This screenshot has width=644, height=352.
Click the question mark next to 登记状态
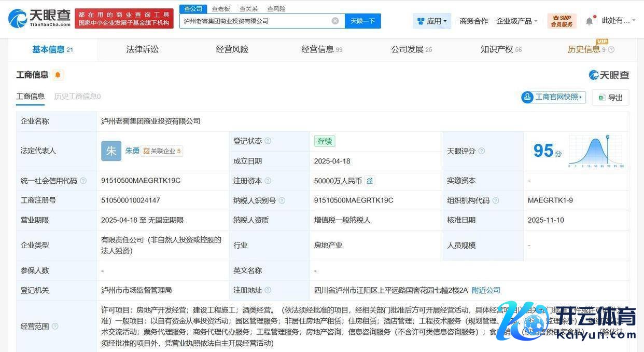click(x=268, y=141)
